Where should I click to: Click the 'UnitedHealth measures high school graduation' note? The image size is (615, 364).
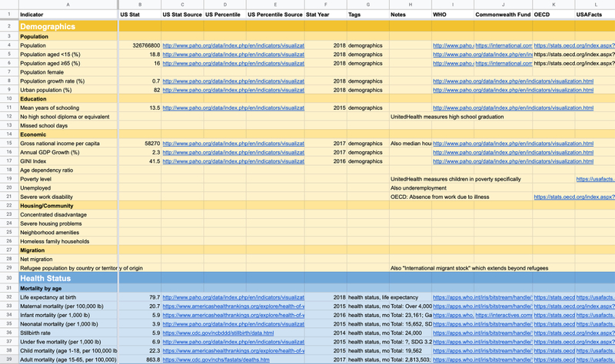point(447,117)
